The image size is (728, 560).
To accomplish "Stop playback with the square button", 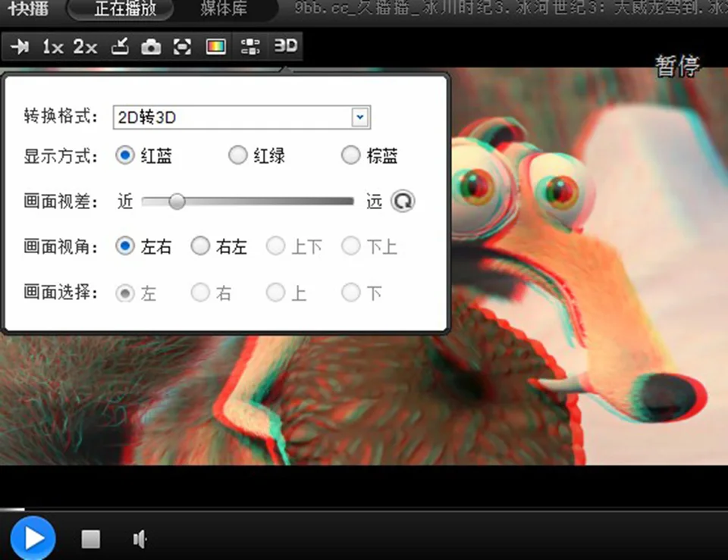I will 90,539.
